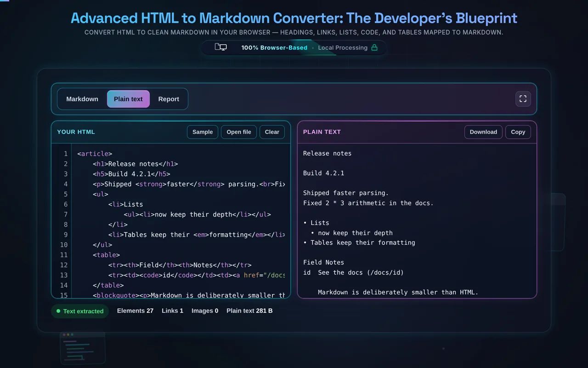Click 'Fixed 2 * 3 arithmetic in the docs.' line
588x368 pixels.
(x=368, y=203)
